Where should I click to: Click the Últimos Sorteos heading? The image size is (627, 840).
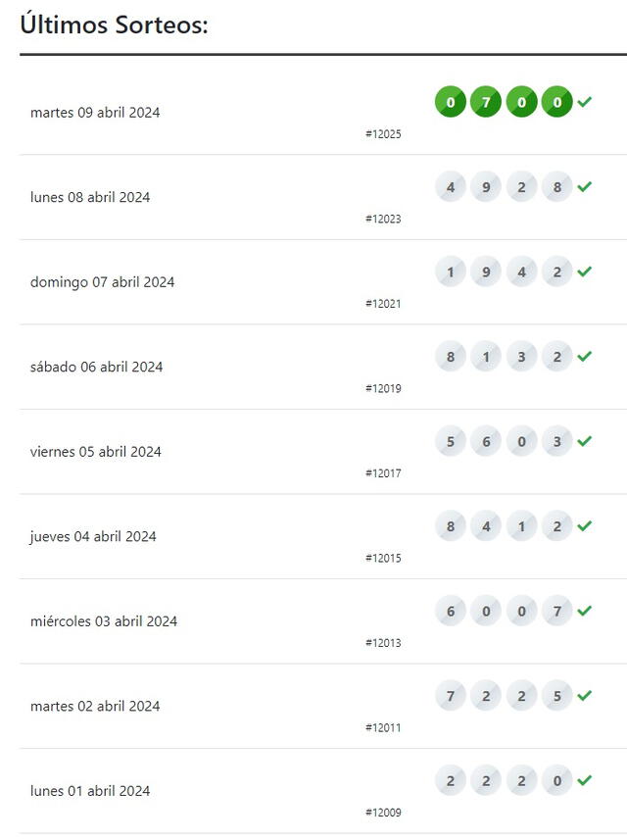point(115,25)
